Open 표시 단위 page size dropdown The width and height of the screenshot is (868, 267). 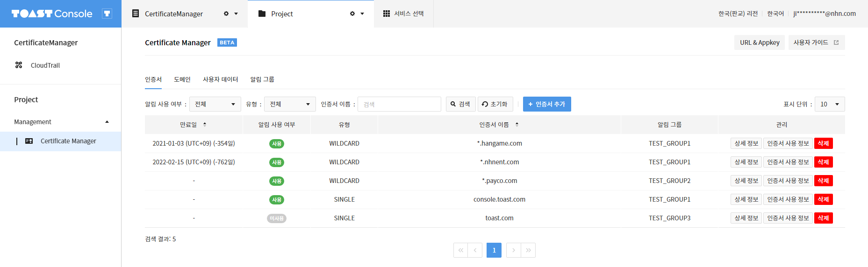830,104
